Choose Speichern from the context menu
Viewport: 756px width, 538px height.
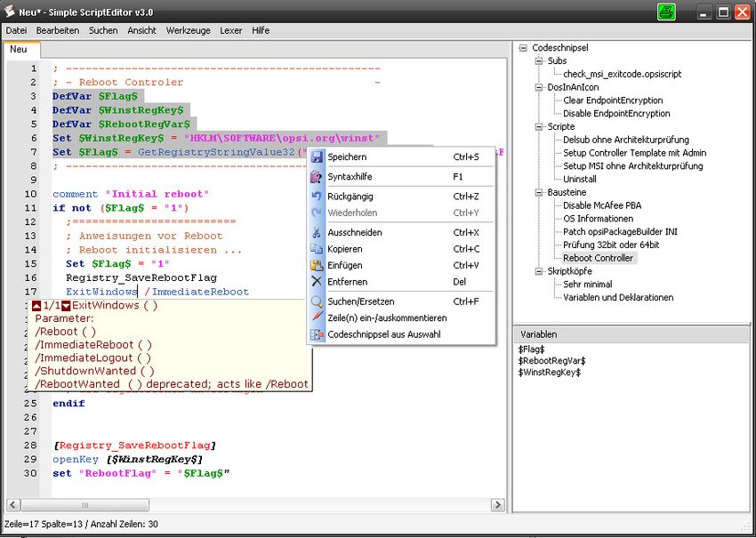pyautogui.click(x=401, y=157)
